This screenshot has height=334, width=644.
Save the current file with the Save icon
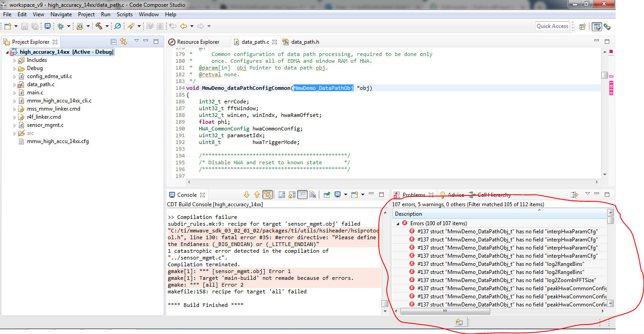click(24, 26)
